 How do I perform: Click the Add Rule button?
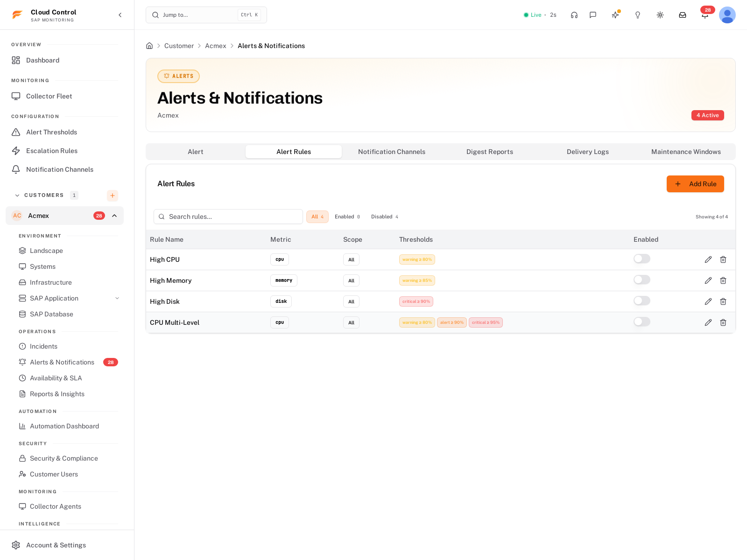tap(695, 184)
